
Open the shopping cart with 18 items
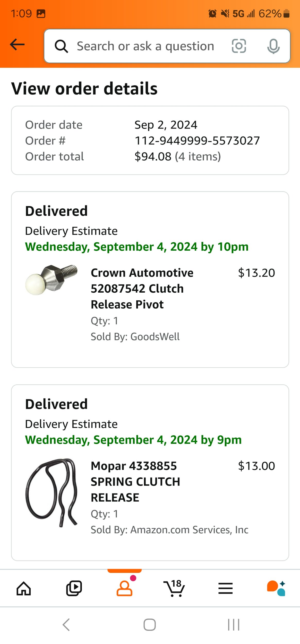[174, 589]
